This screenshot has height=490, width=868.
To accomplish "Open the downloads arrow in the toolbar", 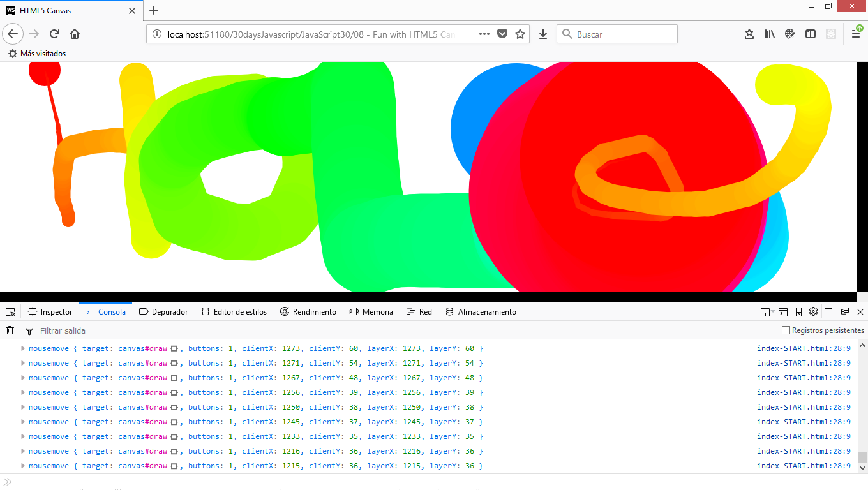I will (543, 33).
